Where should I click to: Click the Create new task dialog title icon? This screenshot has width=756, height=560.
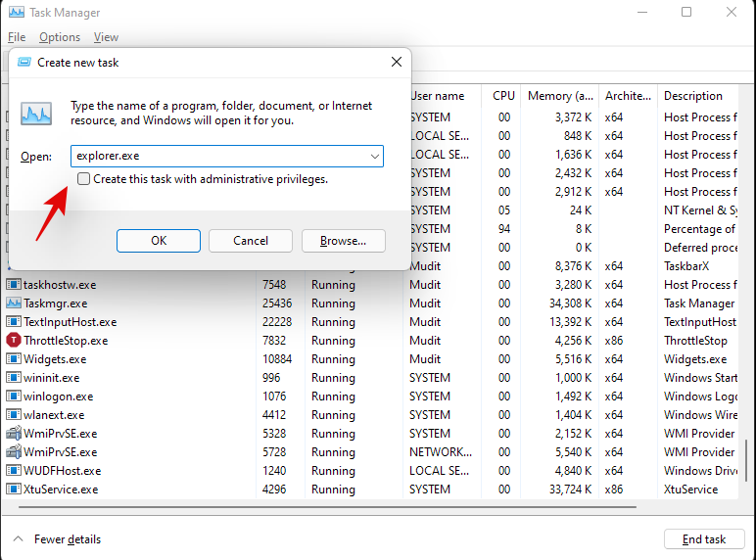24,63
